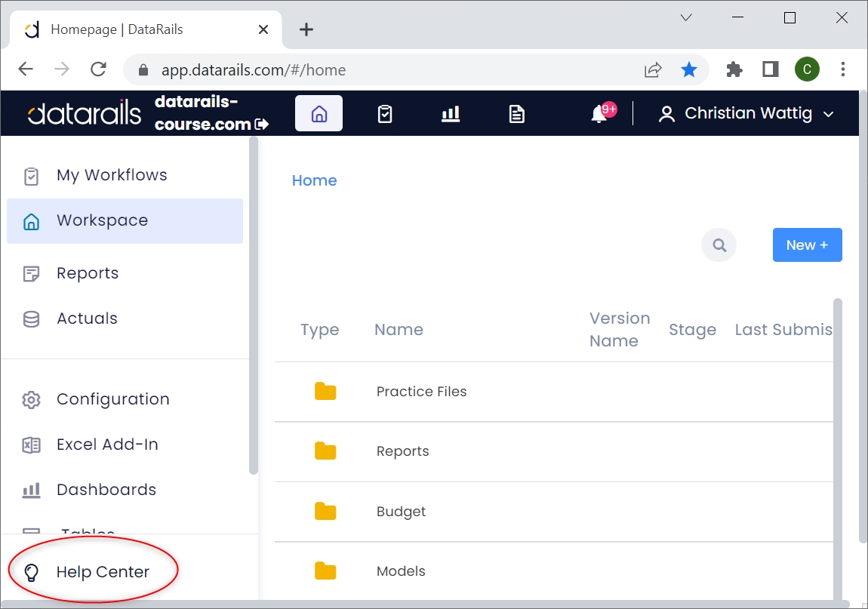Open the notifications bell icon

click(599, 113)
